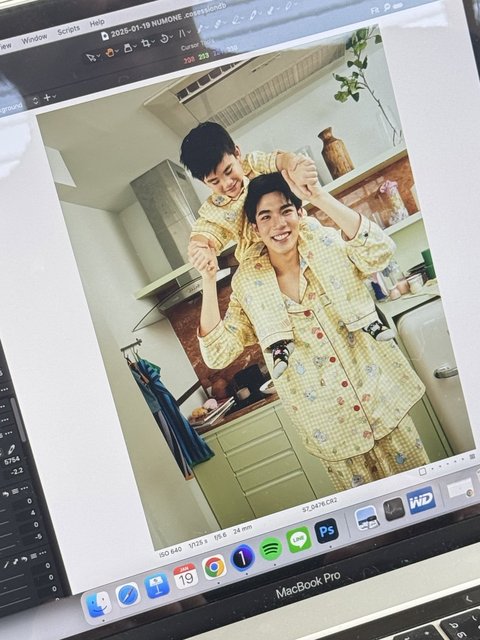The image size is (480, 640).
Task: Click the 24 mm focal length readout
Action: [x=242, y=529]
